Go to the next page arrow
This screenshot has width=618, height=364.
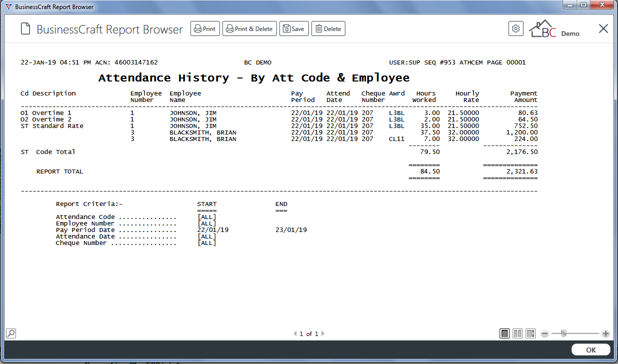323,333
